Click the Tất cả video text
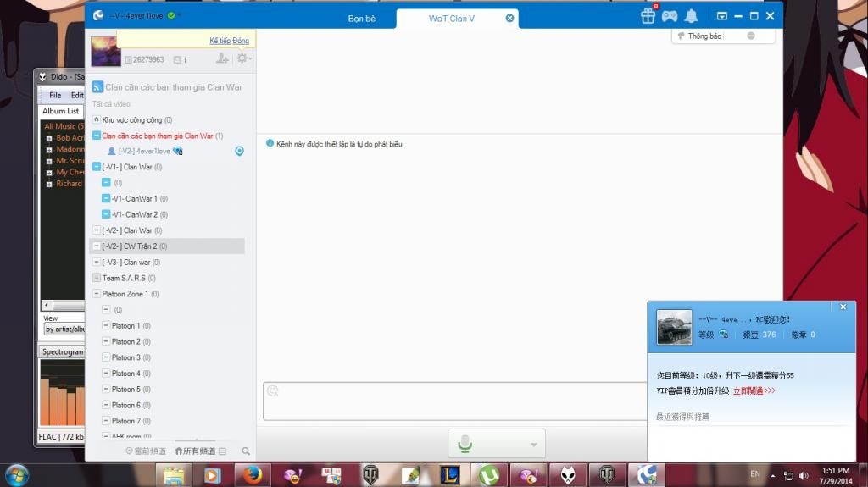The height and width of the screenshot is (487, 868). pos(111,104)
